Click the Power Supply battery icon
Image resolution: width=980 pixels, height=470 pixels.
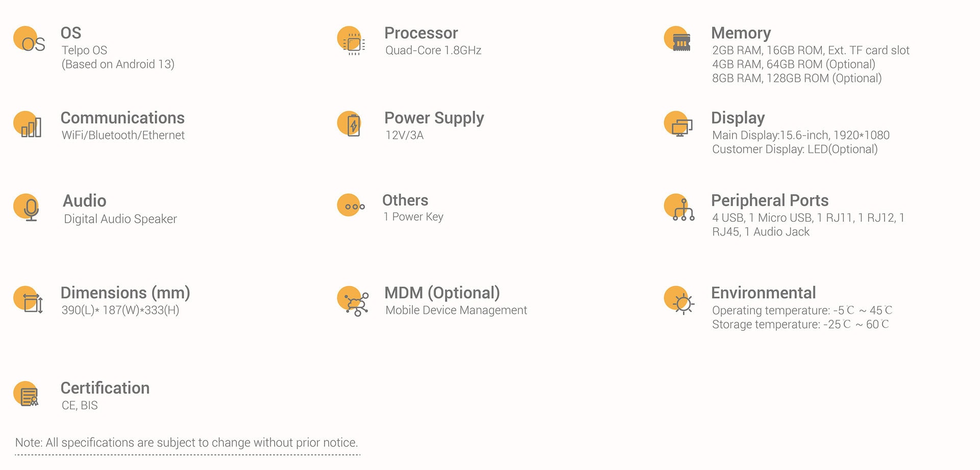click(350, 124)
